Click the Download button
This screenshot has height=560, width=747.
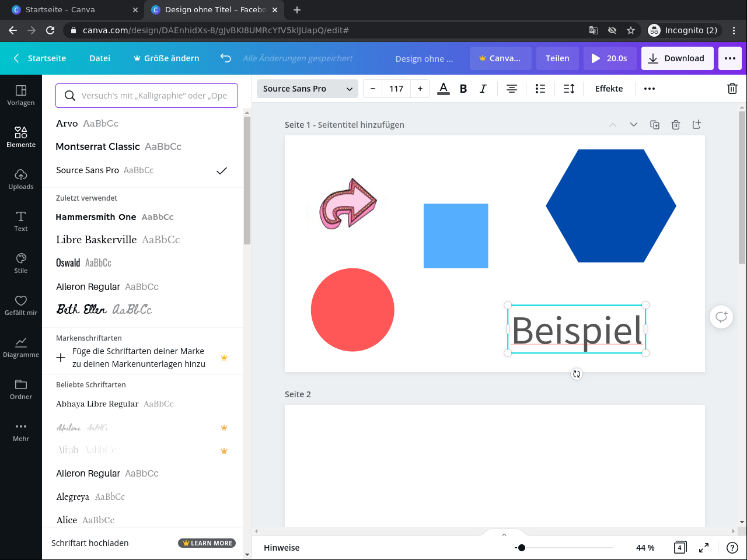coord(677,58)
